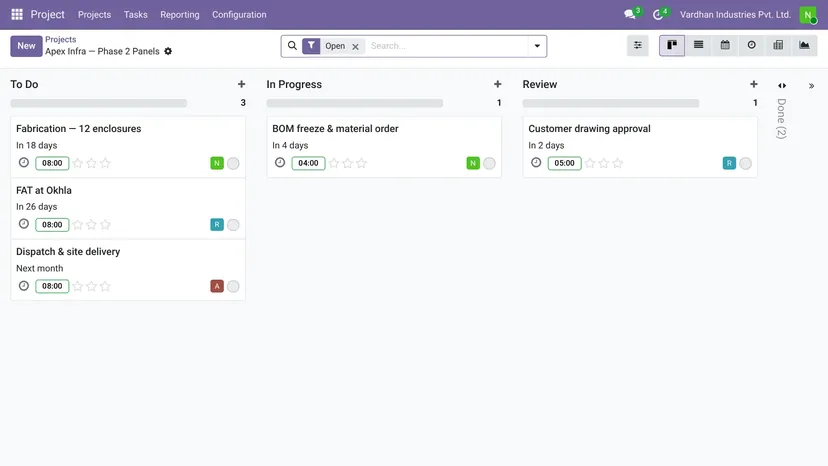
Task: Open the apps grid menu
Action: 17,14
